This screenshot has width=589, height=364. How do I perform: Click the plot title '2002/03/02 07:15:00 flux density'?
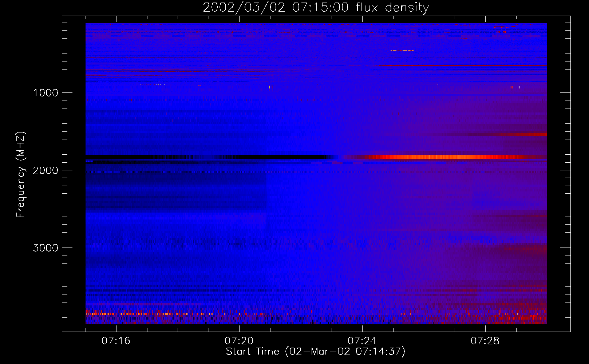tap(316, 8)
